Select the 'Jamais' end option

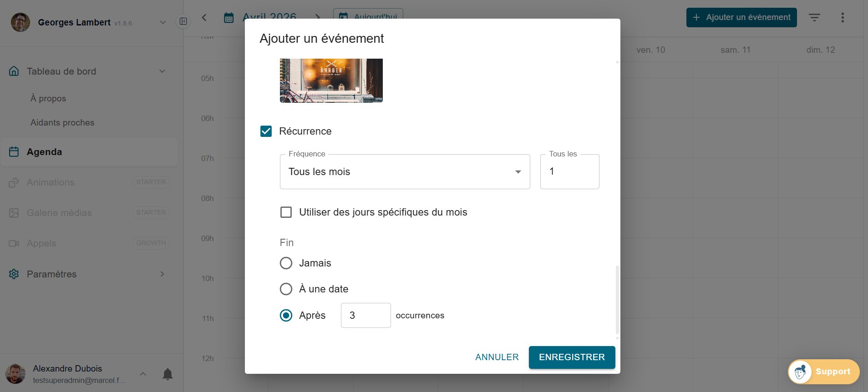(286, 263)
